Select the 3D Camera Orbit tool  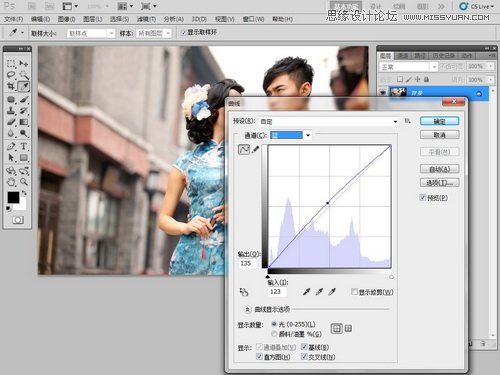click(x=24, y=171)
